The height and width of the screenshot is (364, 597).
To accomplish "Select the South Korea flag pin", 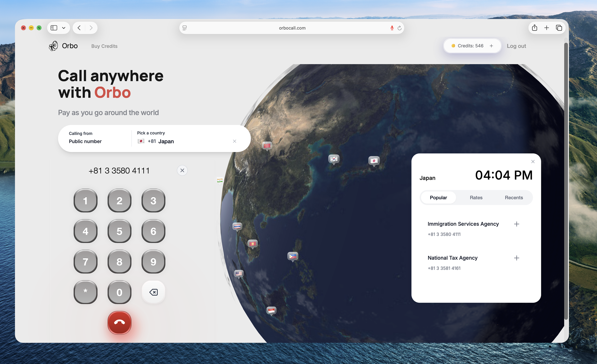I will pyautogui.click(x=334, y=159).
